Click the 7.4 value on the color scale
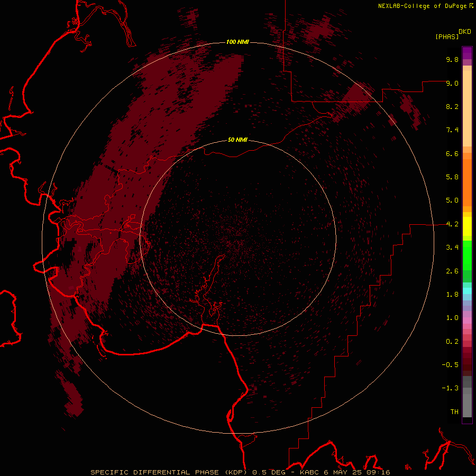 pyautogui.click(x=452, y=130)
